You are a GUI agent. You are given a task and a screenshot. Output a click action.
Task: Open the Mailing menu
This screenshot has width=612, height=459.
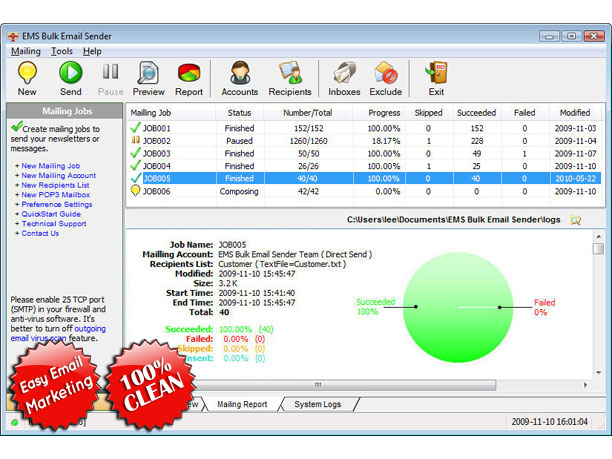click(x=26, y=51)
